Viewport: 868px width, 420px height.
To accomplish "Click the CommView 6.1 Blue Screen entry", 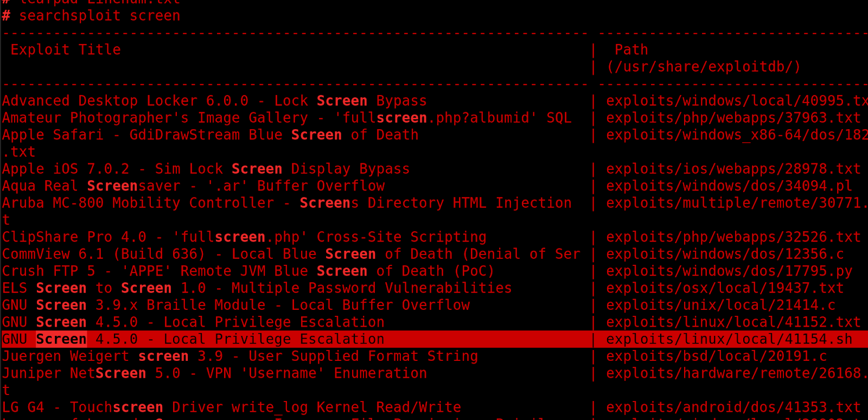I will pyautogui.click(x=291, y=254).
